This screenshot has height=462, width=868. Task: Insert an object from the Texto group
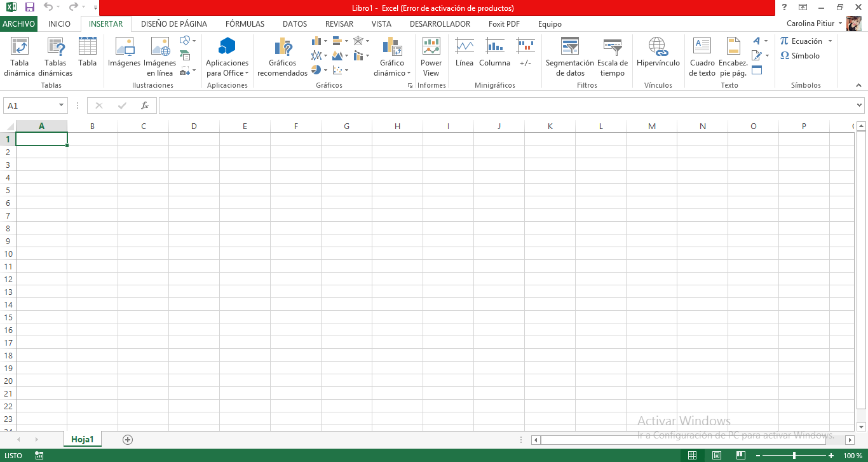tap(756, 71)
